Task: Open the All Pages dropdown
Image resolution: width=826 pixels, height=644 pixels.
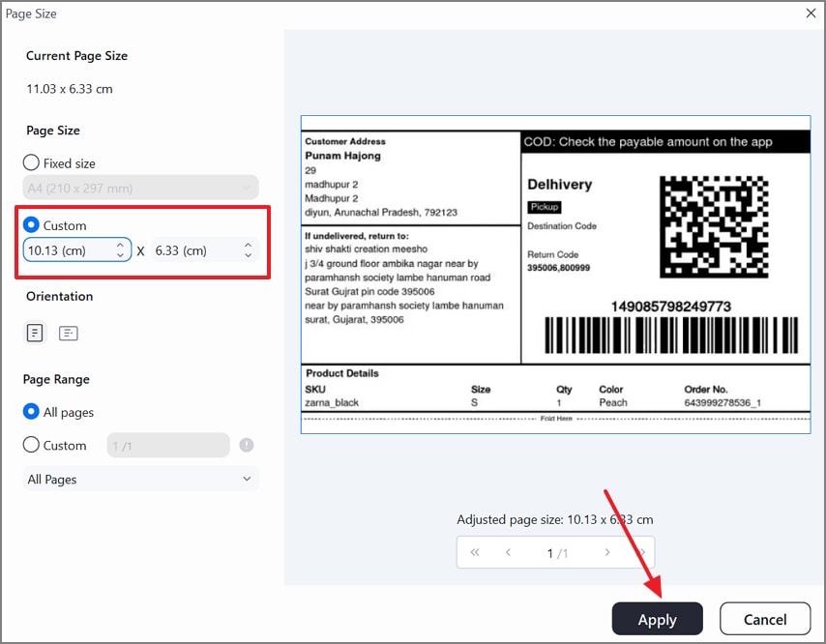Action: (x=140, y=479)
